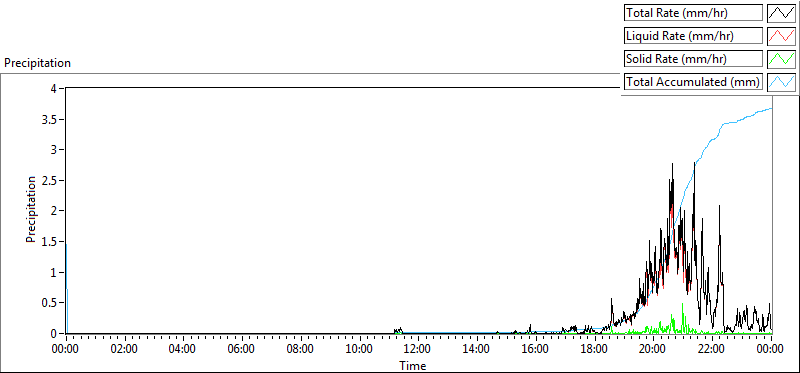Click the 04:00 time axis tick label

pyautogui.click(x=183, y=350)
